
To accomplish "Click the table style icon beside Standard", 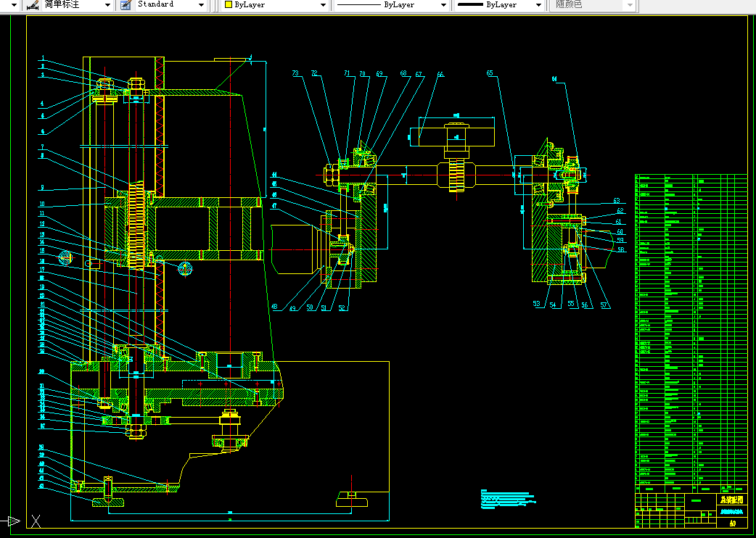I will [x=126, y=5].
